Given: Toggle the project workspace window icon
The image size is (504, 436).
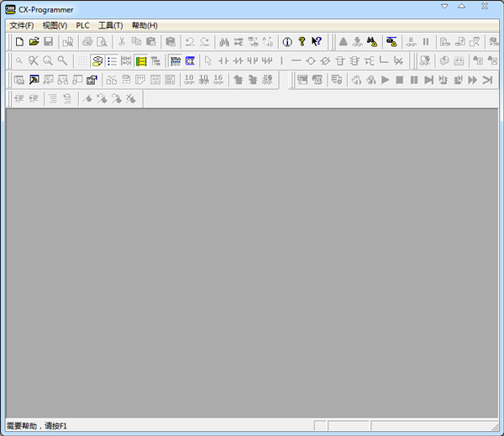Looking at the screenshot, I should (19, 80).
